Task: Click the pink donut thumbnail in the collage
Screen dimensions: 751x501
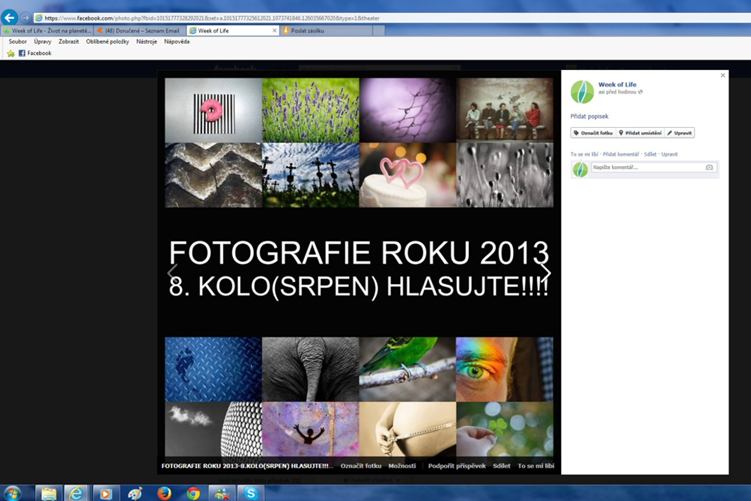Action: pyautogui.click(x=213, y=110)
